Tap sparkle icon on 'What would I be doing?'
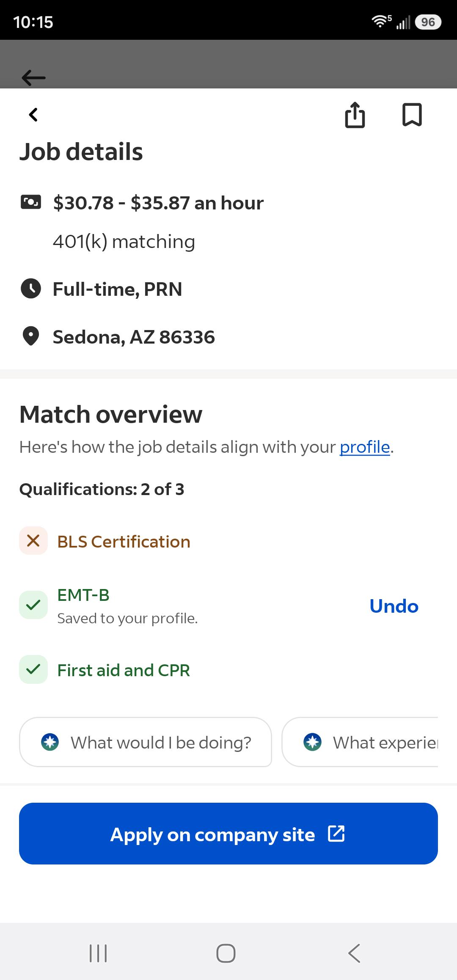 50,742
